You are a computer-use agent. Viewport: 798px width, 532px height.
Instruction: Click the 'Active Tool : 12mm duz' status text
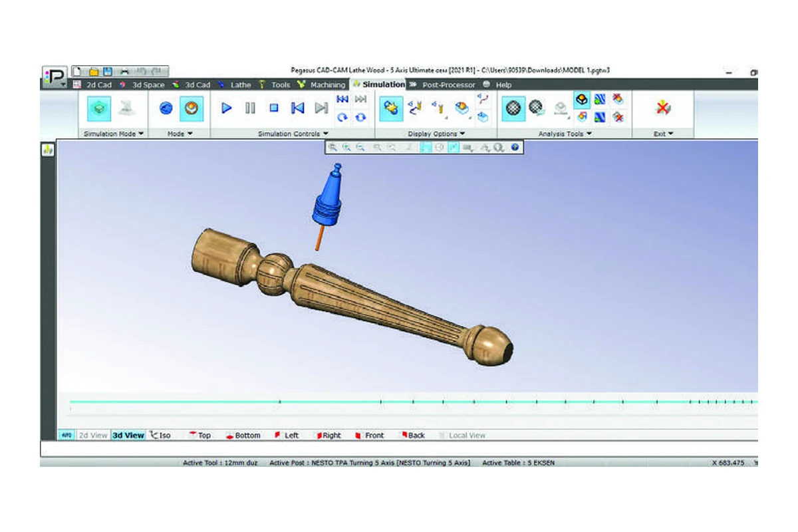tap(221, 462)
